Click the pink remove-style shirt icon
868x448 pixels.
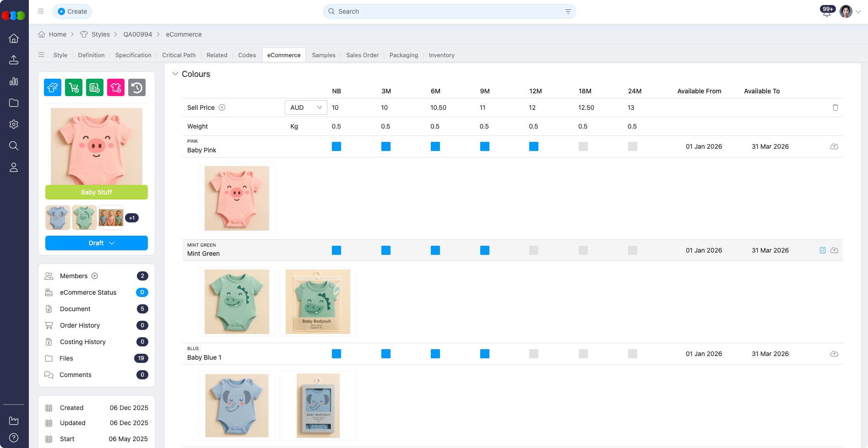pos(115,87)
